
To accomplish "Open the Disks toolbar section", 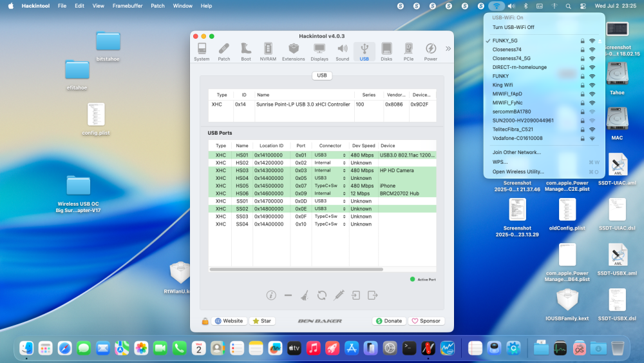I will (386, 52).
